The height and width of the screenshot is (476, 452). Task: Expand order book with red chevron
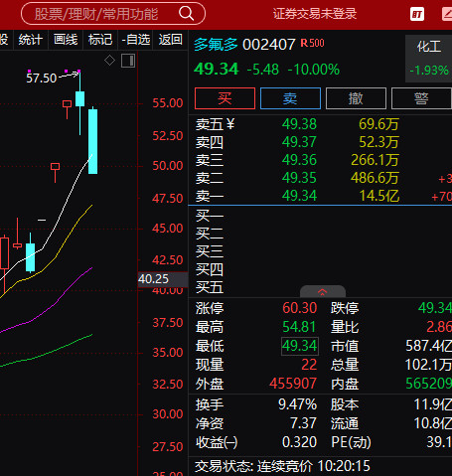[x=323, y=291]
